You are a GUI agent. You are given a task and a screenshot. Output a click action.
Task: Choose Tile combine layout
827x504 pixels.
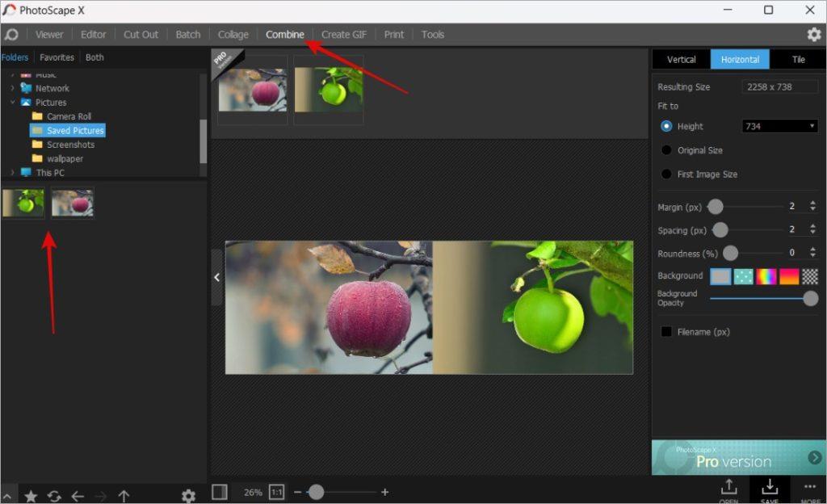(x=798, y=60)
